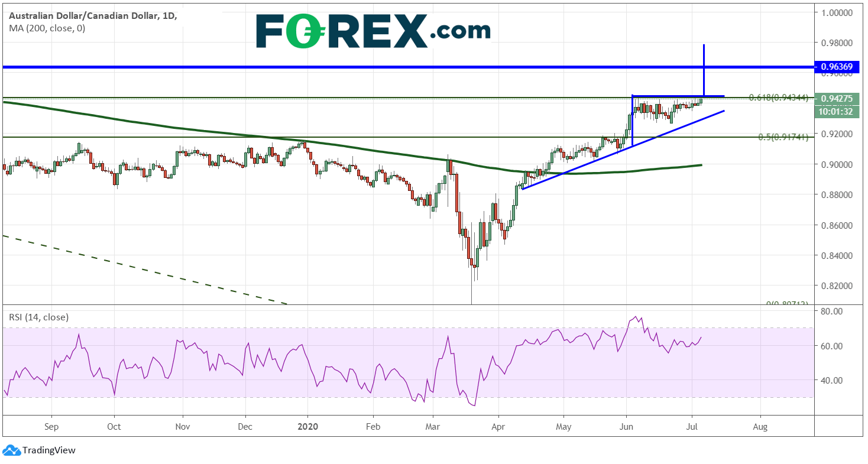Click the RSI 80.00 axis value
The width and height of the screenshot is (868, 464).
(831, 311)
